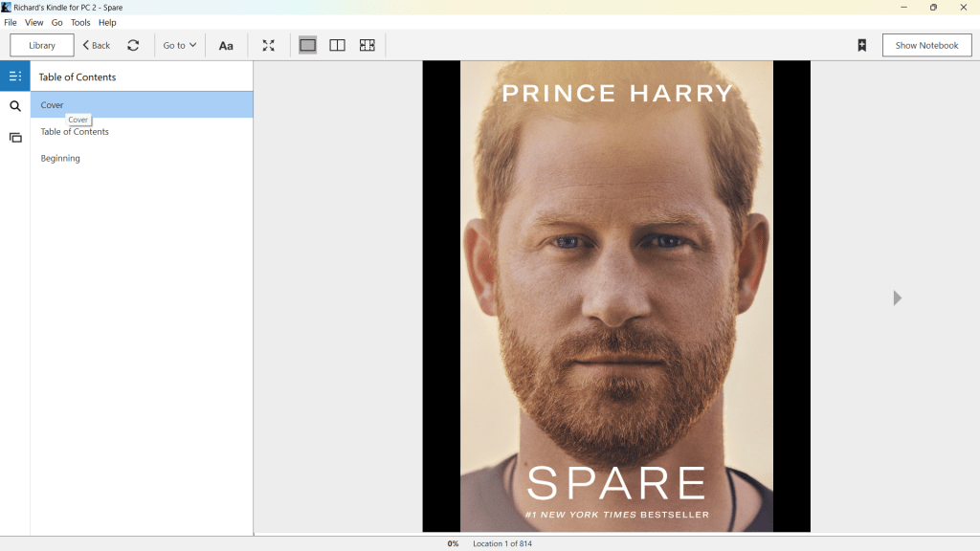Open the View menu

click(33, 22)
